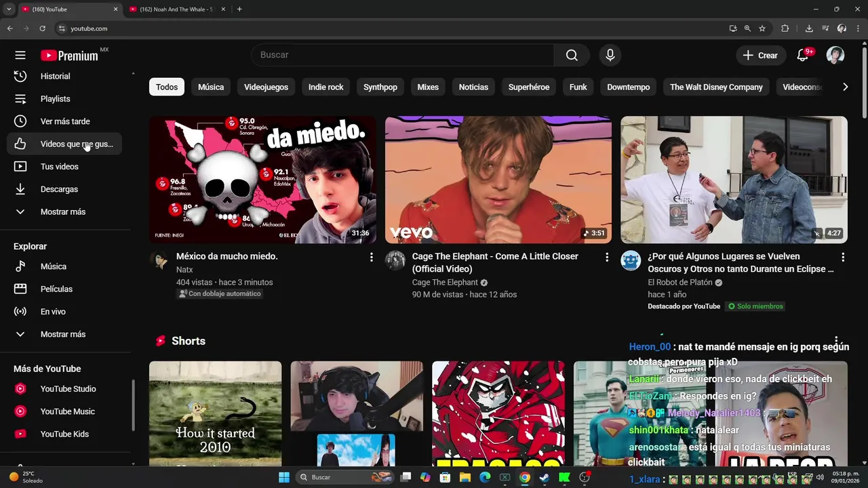Open Cage The Elephant channel link
Screen dimensions: 868x488
coord(445,283)
